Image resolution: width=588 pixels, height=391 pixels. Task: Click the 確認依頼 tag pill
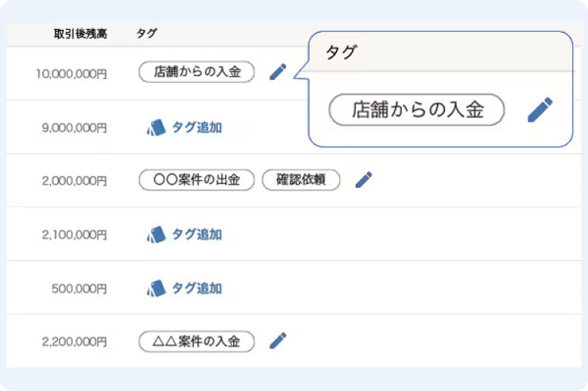tap(301, 180)
